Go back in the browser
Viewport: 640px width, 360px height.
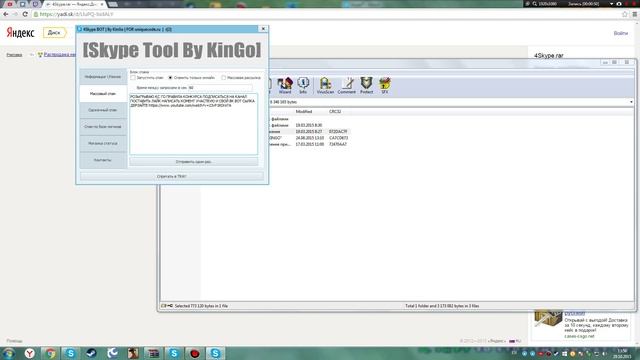coord(6,14)
